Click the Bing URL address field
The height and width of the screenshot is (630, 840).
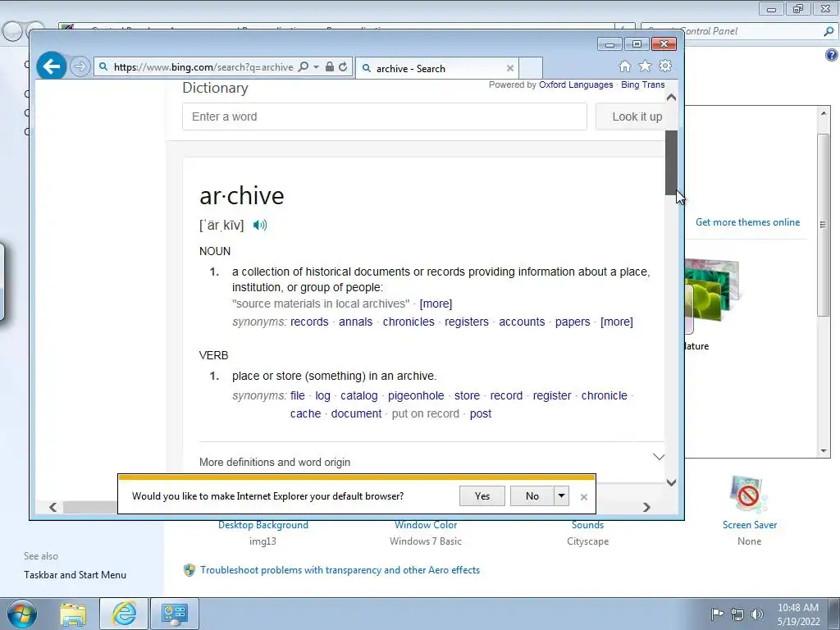[203, 67]
